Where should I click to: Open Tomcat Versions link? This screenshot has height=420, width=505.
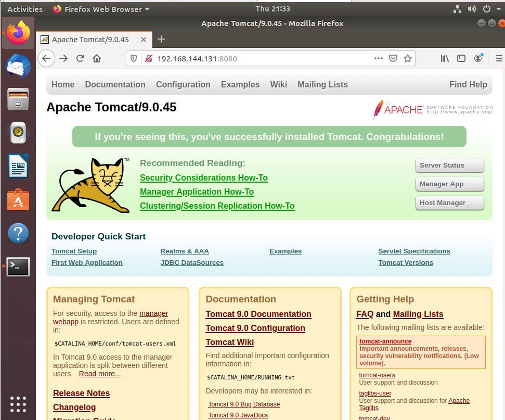[406, 263]
